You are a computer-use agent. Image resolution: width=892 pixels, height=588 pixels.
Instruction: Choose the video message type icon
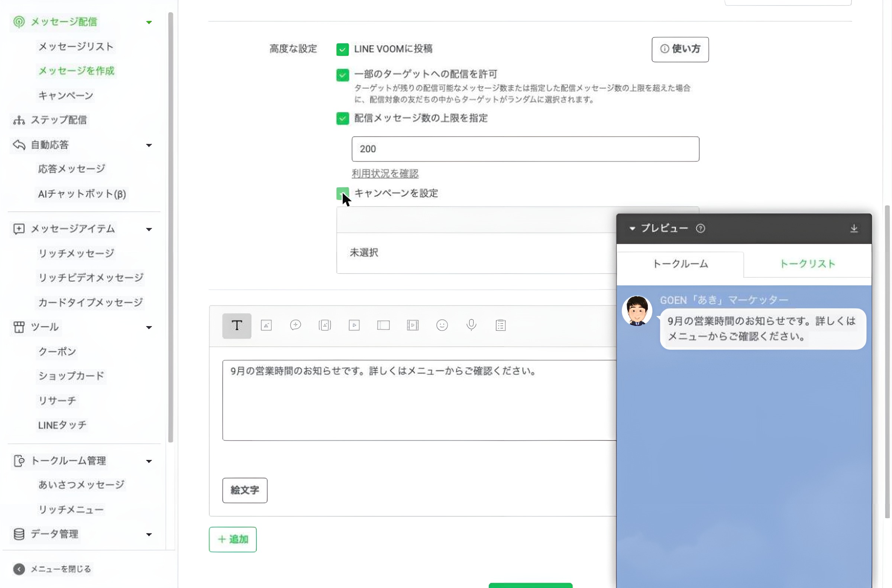(x=354, y=325)
